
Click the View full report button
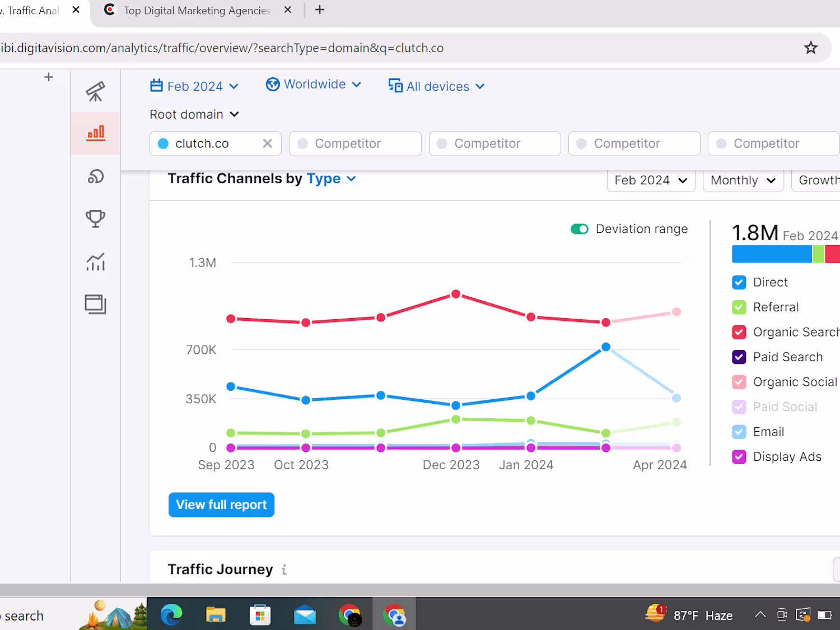pyautogui.click(x=221, y=505)
